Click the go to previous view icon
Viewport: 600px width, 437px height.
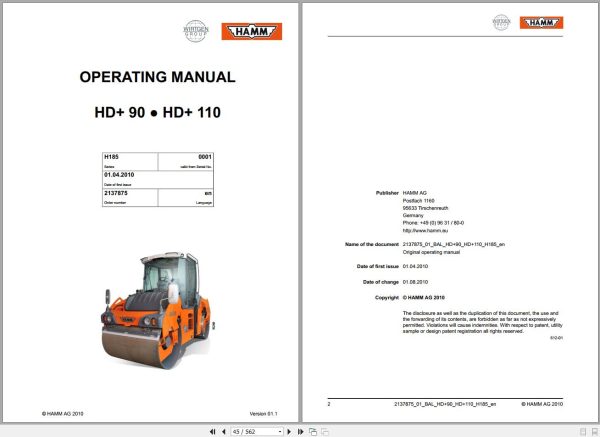click(x=313, y=432)
